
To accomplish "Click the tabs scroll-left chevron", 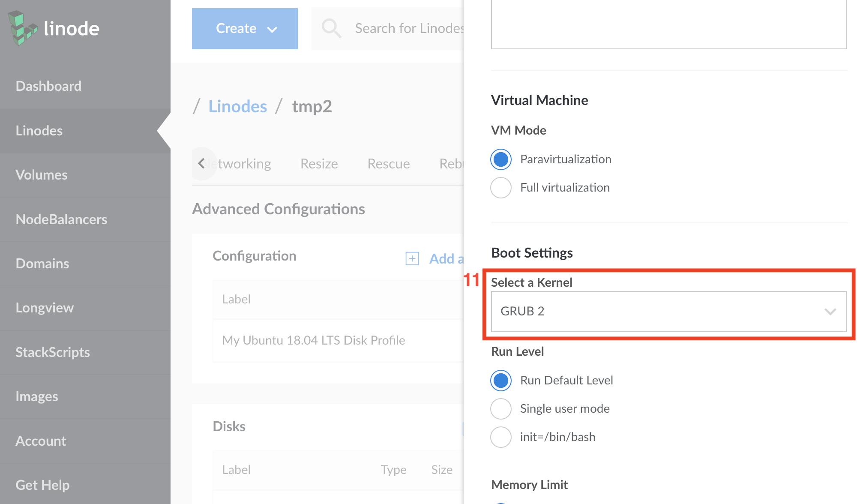I will (202, 163).
